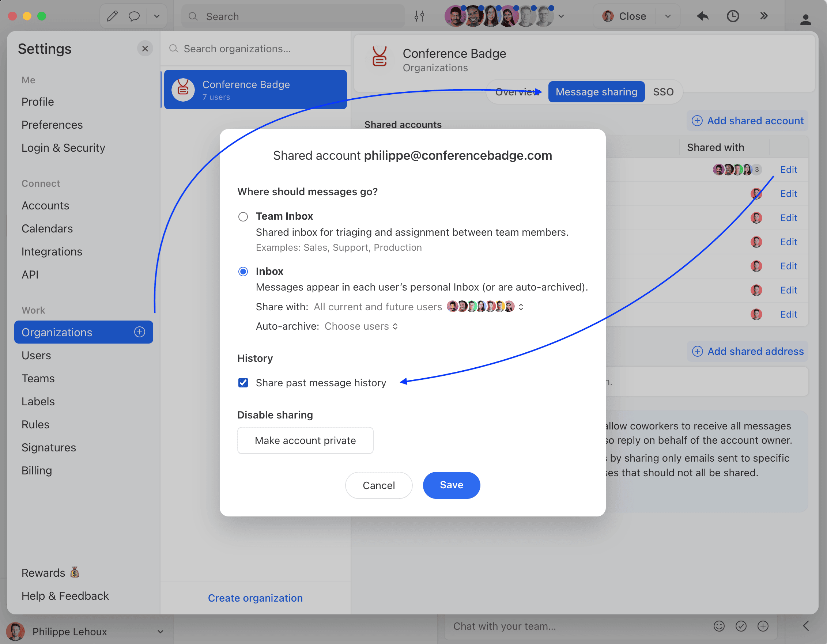
Task: Click the Create organization link
Action: [255, 598]
